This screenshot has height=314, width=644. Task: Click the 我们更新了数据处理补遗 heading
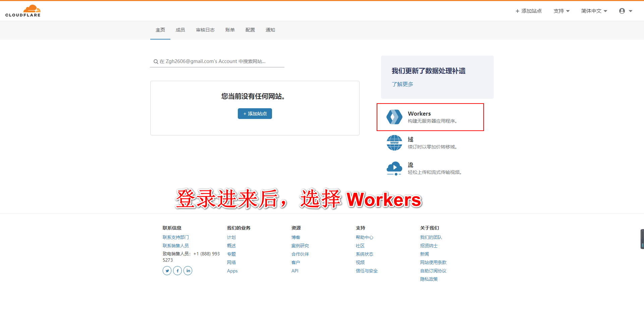click(x=429, y=71)
